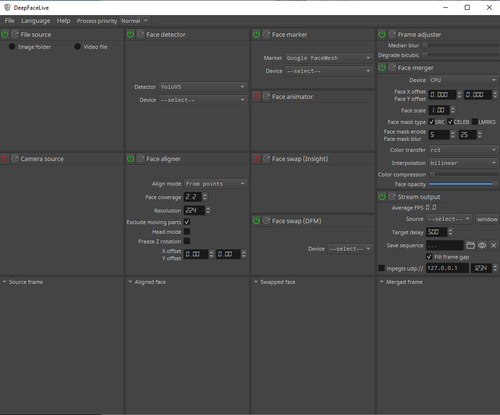500x415 pixels.
Task: Reset Camera source settings icon
Action: tap(15, 159)
